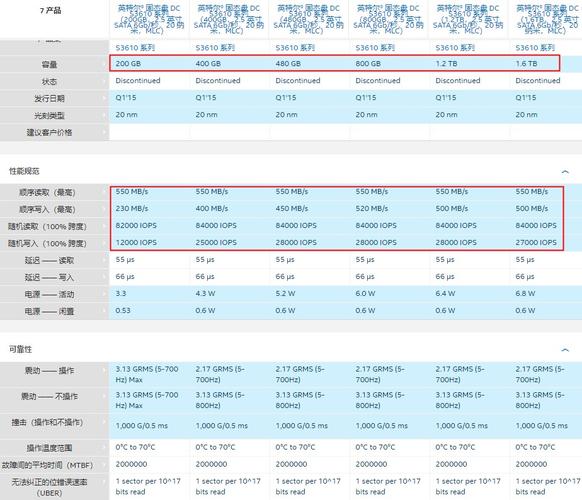Select the 发行日期 row label

click(49, 99)
